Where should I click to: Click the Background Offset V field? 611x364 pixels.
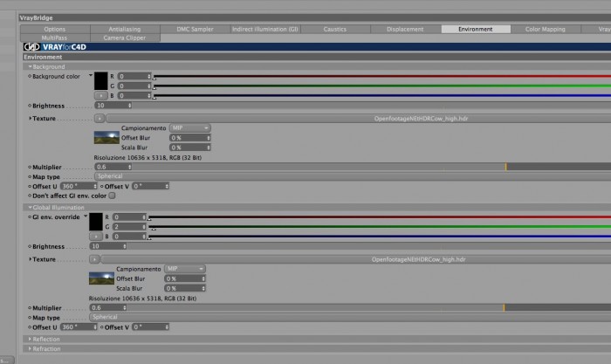pos(151,186)
